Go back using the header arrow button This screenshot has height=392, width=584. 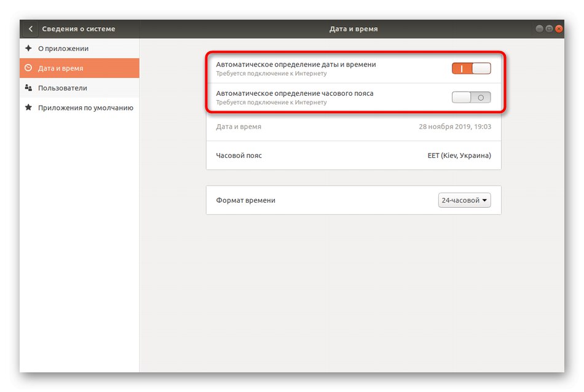[x=31, y=29]
